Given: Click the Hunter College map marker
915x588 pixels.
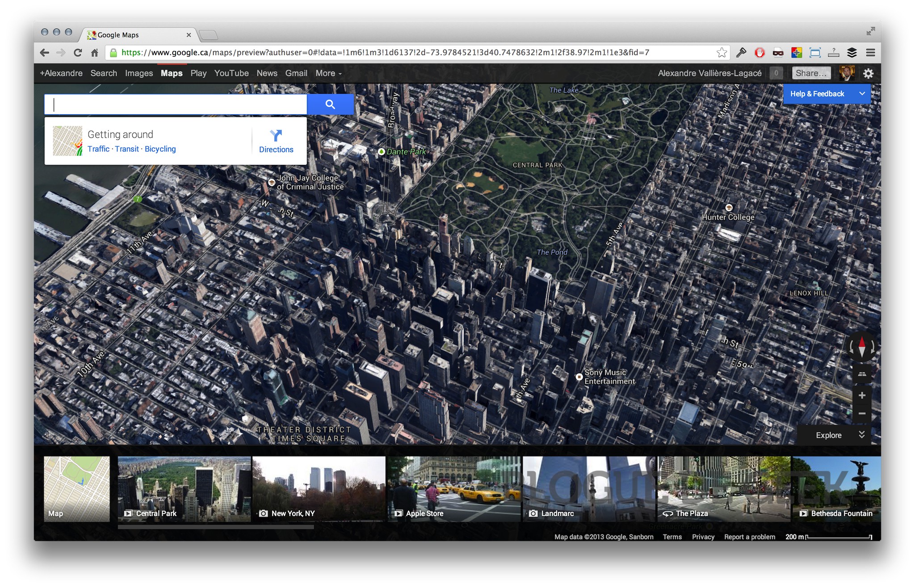Looking at the screenshot, I should click(x=729, y=208).
